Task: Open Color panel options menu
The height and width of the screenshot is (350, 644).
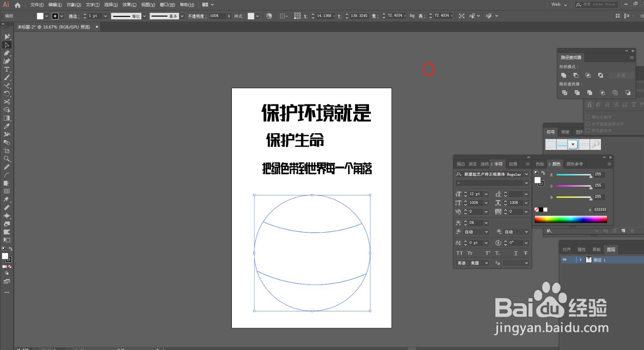Action: 609,164
